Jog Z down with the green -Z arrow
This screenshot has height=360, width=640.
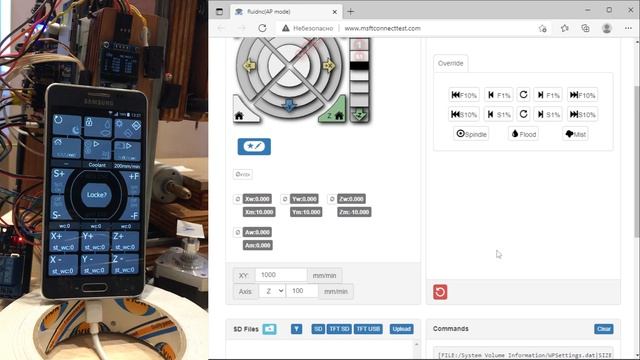[359, 115]
